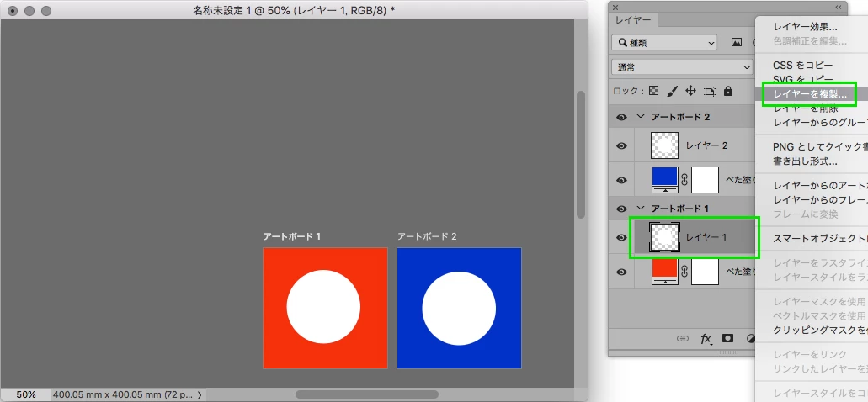
Task: Open the 通常 blend mode dropdown
Action: click(x=682, y=67)
